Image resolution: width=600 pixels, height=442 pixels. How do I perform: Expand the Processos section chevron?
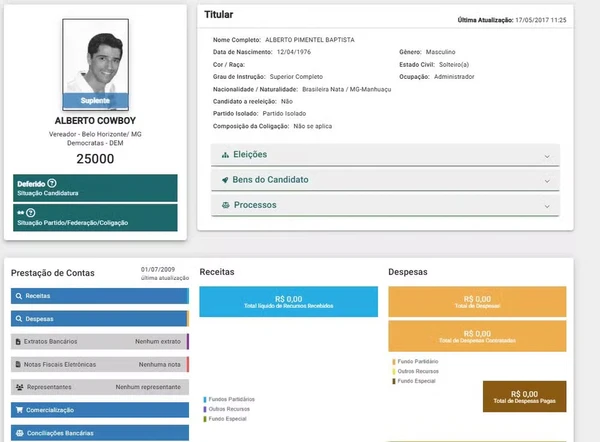click(x=547, y=206)
